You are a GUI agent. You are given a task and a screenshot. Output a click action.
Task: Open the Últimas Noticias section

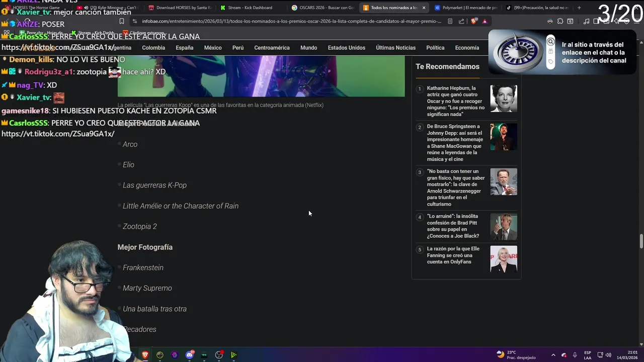pos(395,48)
